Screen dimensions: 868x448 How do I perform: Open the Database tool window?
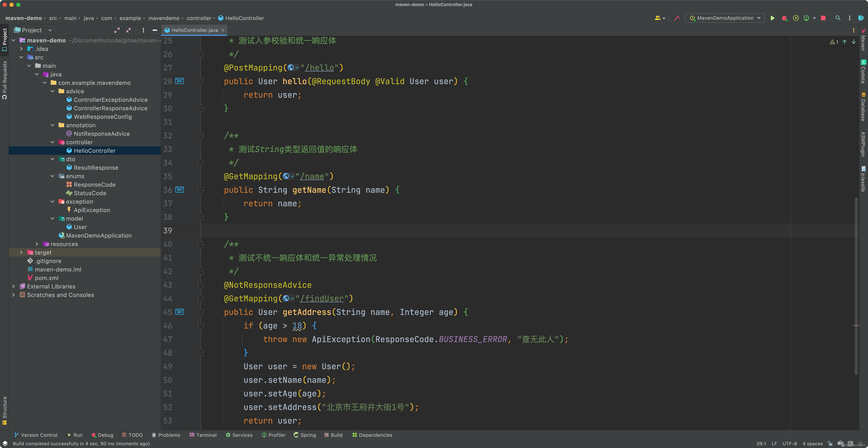click(x=863, y=107)
